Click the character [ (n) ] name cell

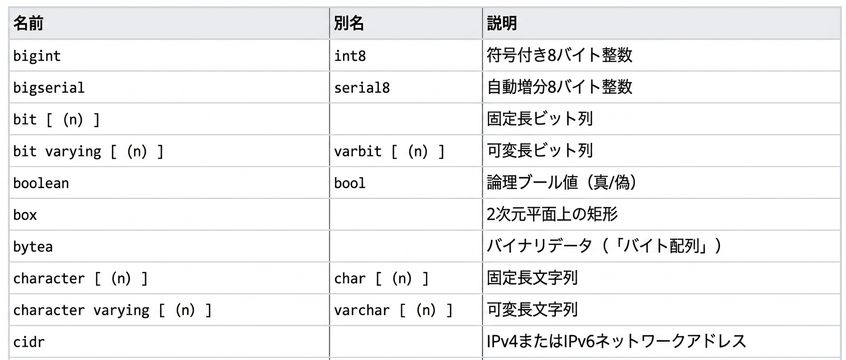[x=169, y=278]
